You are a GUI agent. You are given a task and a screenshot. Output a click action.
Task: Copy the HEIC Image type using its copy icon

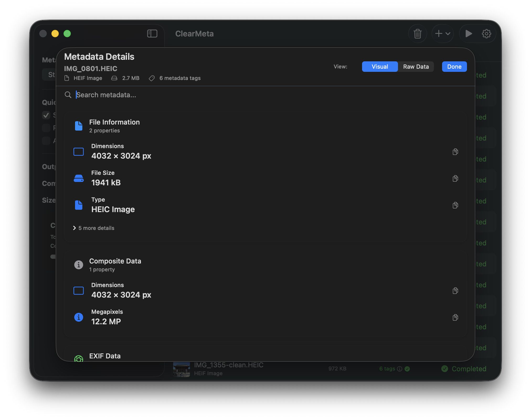pos(455,205)
